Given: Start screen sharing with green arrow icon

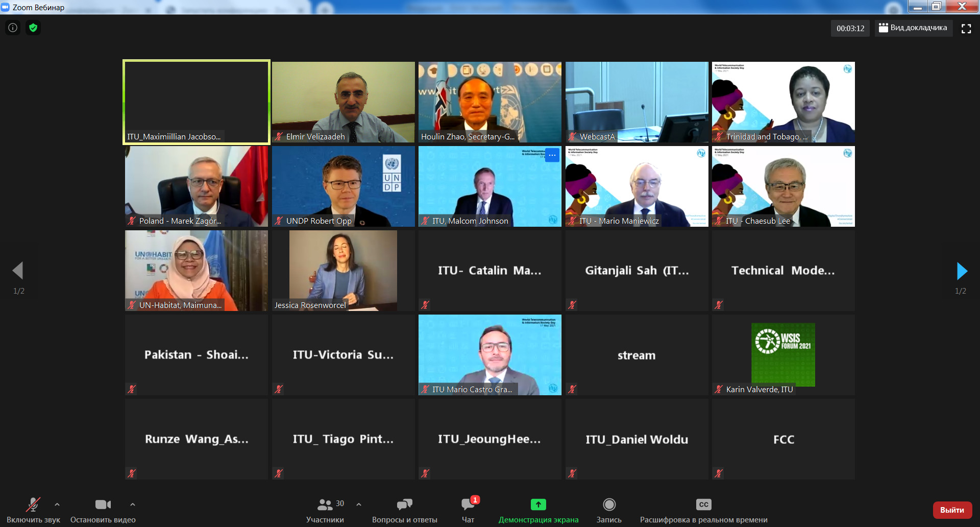Looking at the screenshot, I should coord(538,510).
